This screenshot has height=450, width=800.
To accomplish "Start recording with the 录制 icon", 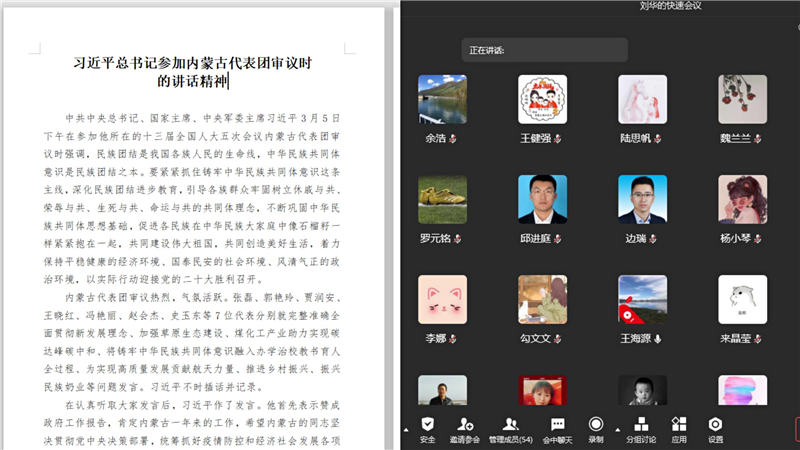I will coord(595,424).
